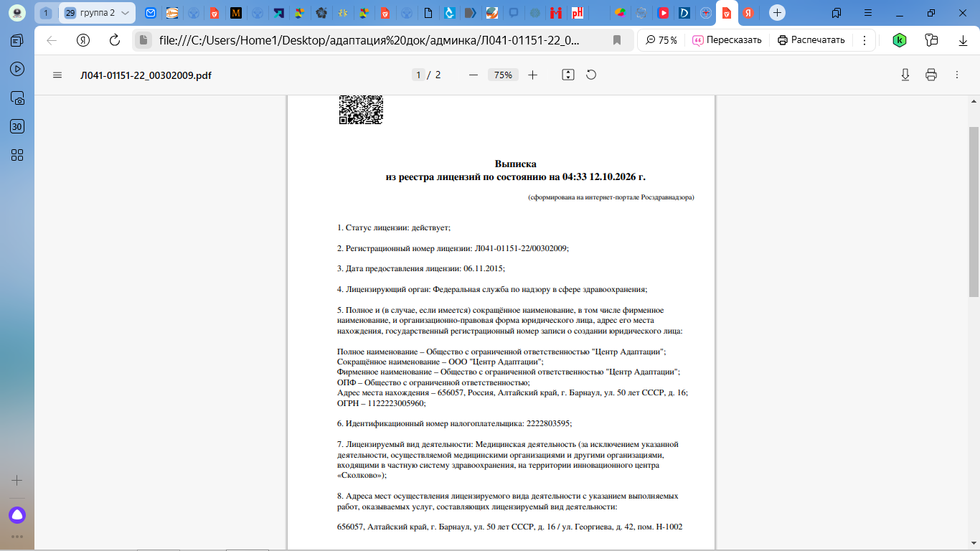Open browser main hamburger menu
980x551 pixels.
pos(868,13)
